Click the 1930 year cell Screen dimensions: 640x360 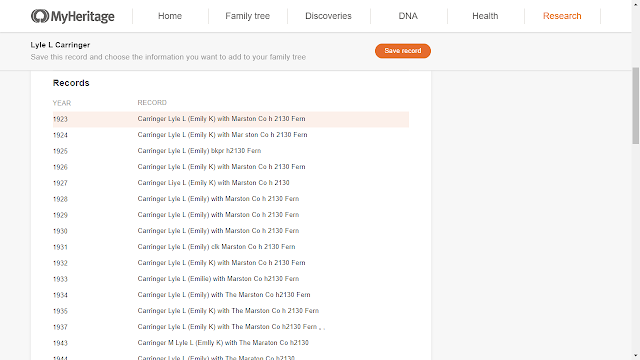click(60, 231)
